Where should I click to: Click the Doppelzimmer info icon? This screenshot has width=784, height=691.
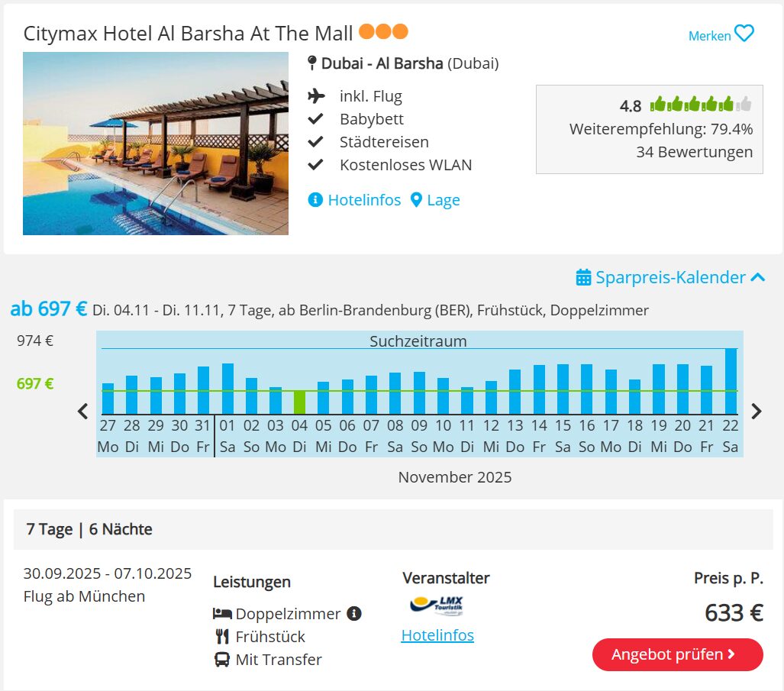tap(353, 613)
